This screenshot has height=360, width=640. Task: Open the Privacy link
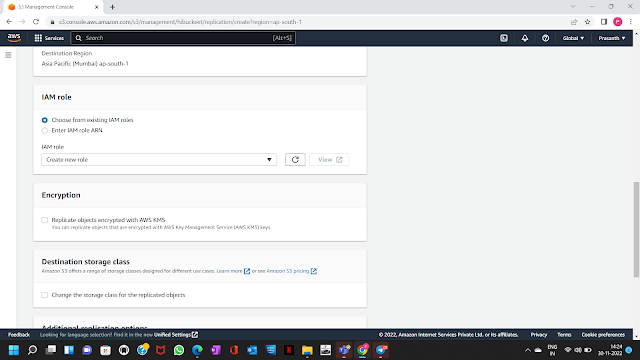pyautogui.click(x=539, y=335)
